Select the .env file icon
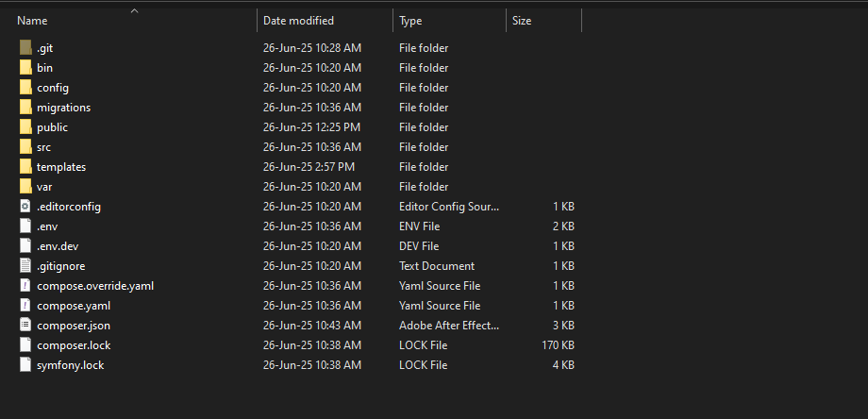 (25, 226)
